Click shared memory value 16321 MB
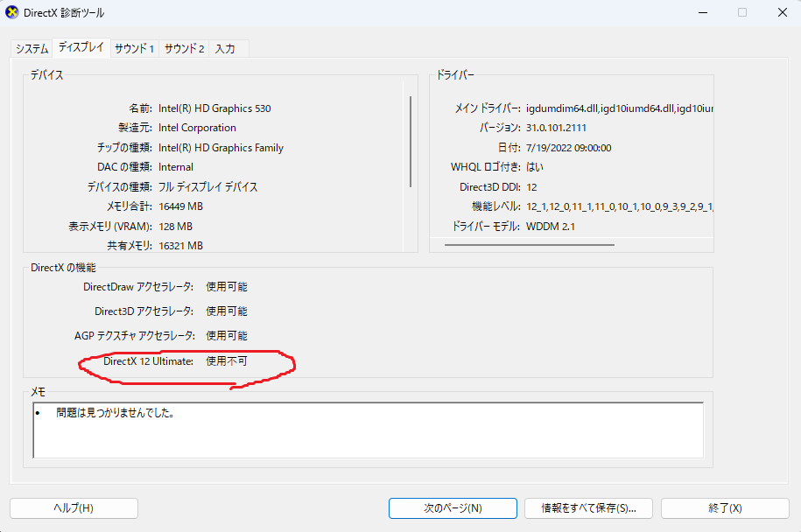 [181, 246]
